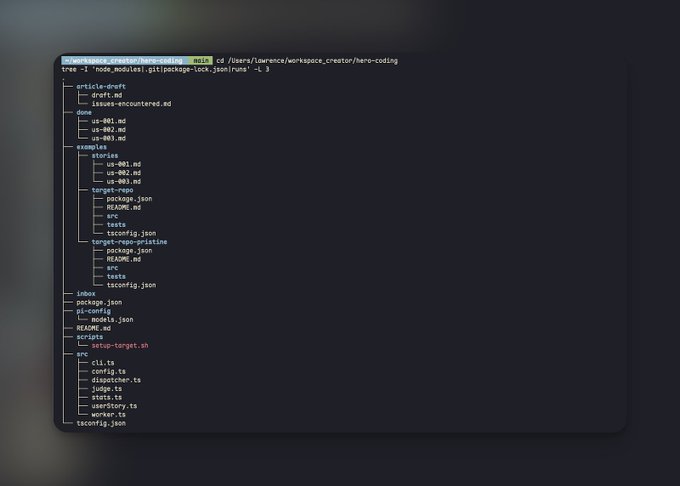Click the inbox directory entry
The width and height of the screenshot is (680, 486).
pyautogui.click(x=86, y=294)
